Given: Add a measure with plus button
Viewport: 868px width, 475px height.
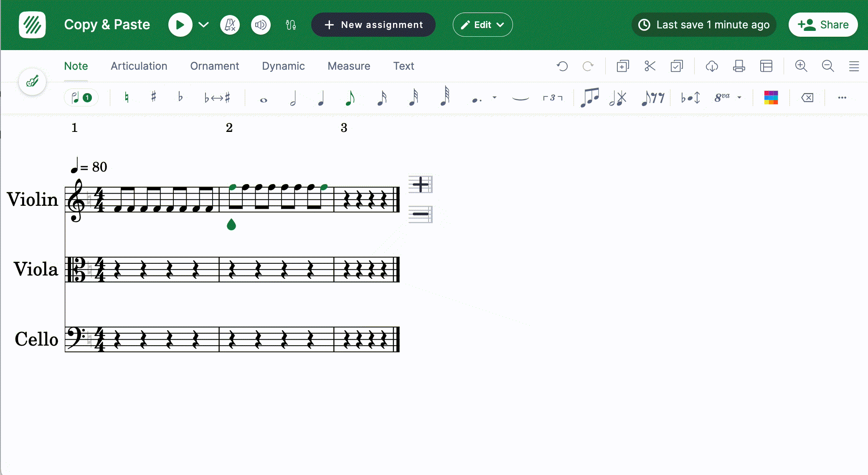Looking at the screenshot, I should [421, 184].
